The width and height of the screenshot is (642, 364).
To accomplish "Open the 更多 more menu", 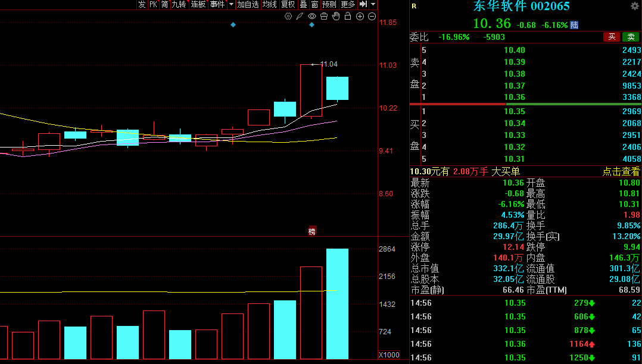I will coord(348,5).
